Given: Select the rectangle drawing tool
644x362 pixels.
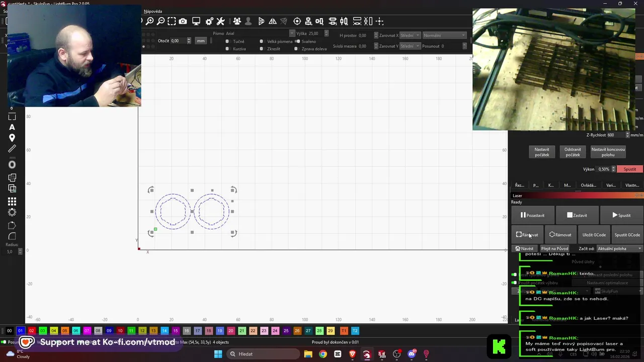Looking at the screenshot, I should (12, 117).
